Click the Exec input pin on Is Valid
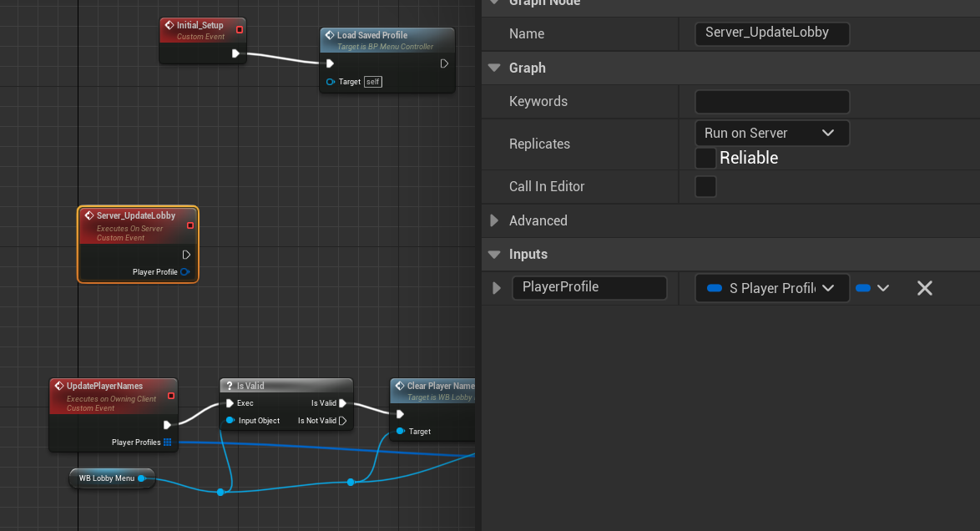 coord(230,403)
